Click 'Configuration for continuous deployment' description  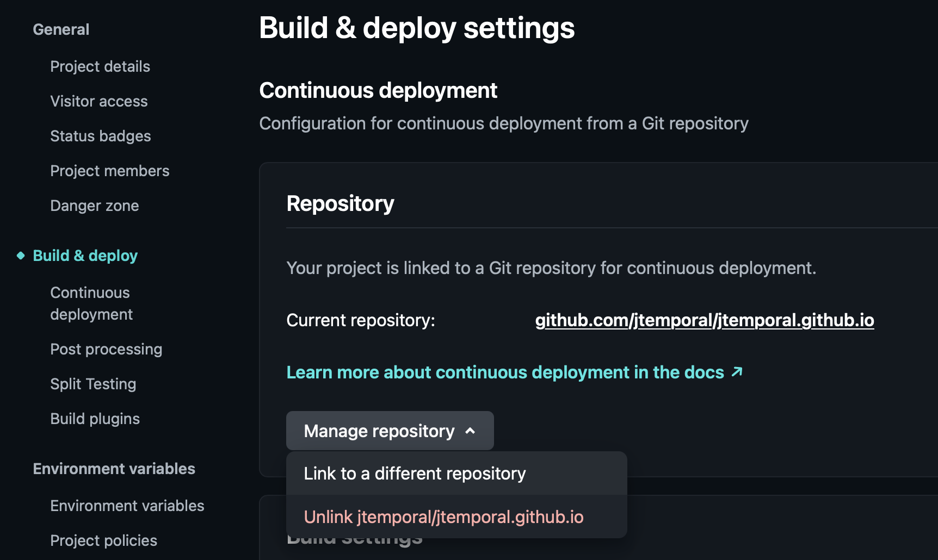504,123
